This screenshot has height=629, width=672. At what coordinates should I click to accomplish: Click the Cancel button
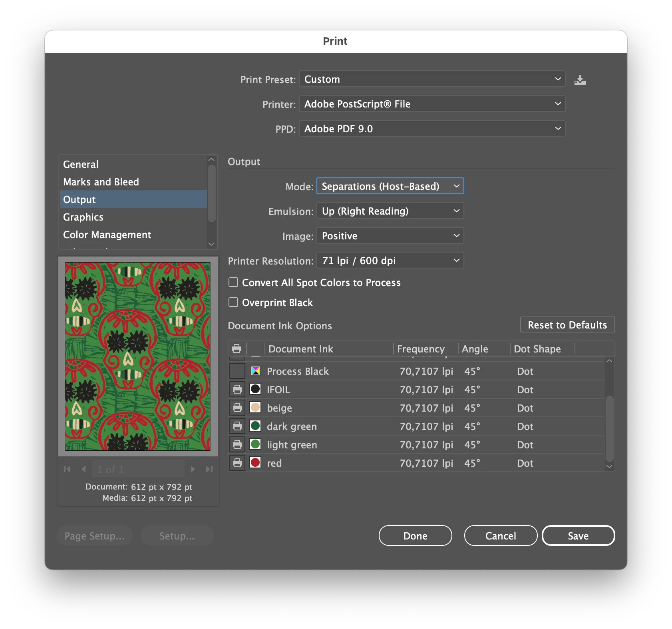(501, 535)
